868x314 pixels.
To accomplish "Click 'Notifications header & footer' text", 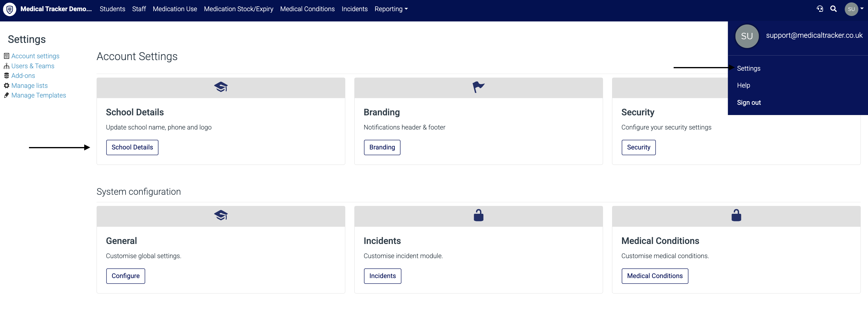I will pos(404,127).
